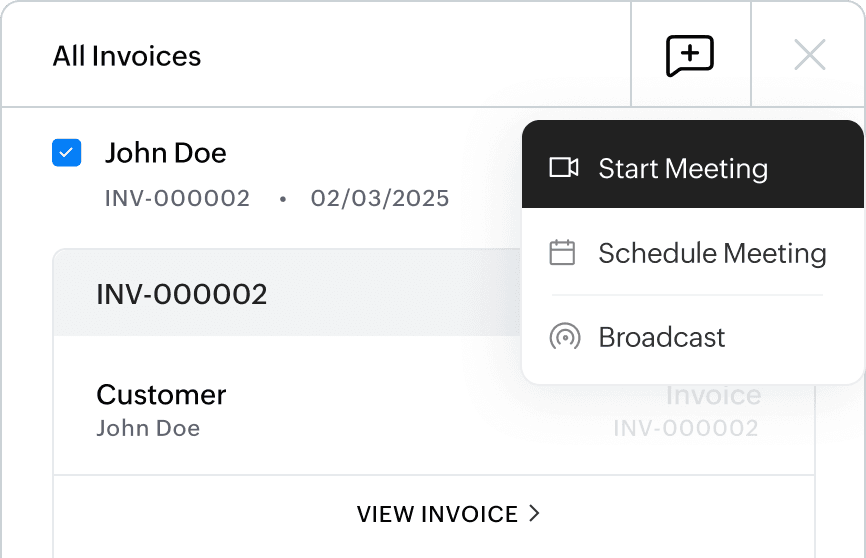866x558 pixels.
Task: Choose Schedule Meeting option
Action: (712, 253)
